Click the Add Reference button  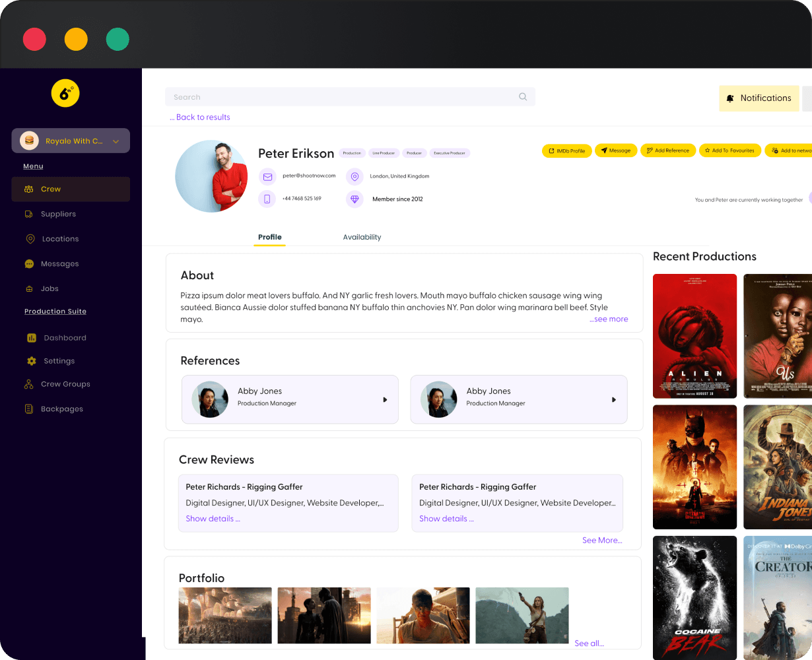668,150
